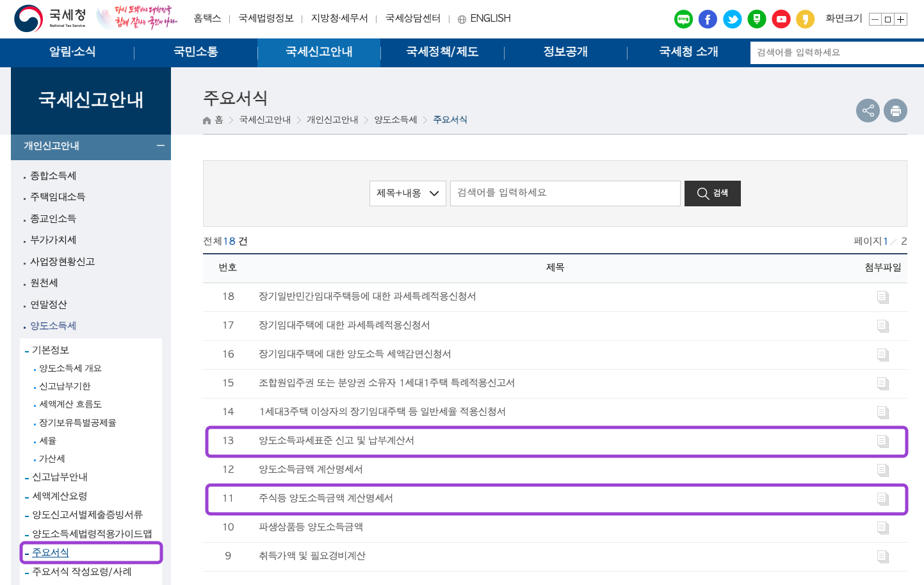The image size is (924, 585).
Task: Switch to the 국세정책/제도 navigation tab
Action: pyautogui.click(x=442, y=53)
